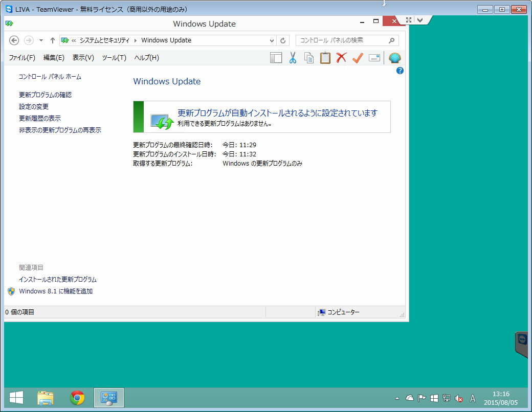Click Control Panel taskbar button
Viewport: 532px width, 412px height.
click(109, 398)
